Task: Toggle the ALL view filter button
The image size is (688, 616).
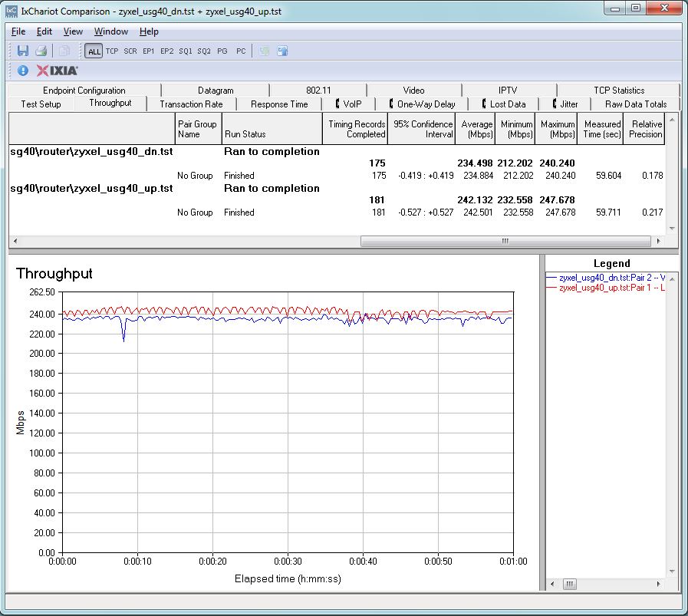Action: [94, 51]
